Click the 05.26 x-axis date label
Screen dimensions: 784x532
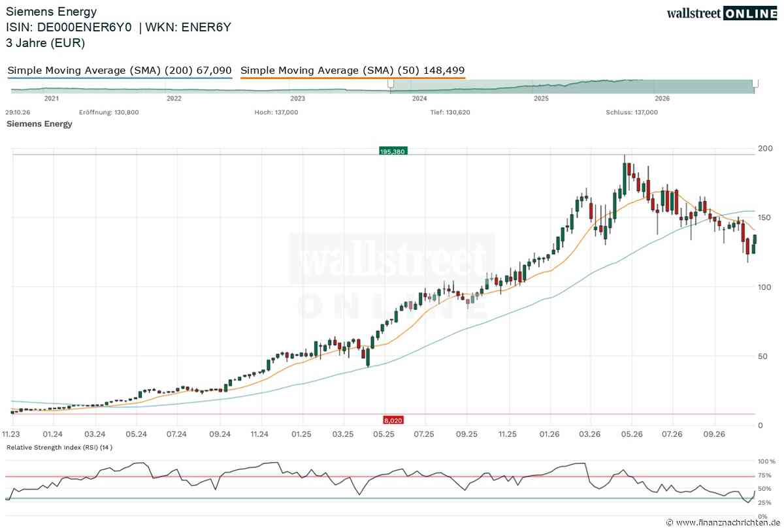coord(631,433)
